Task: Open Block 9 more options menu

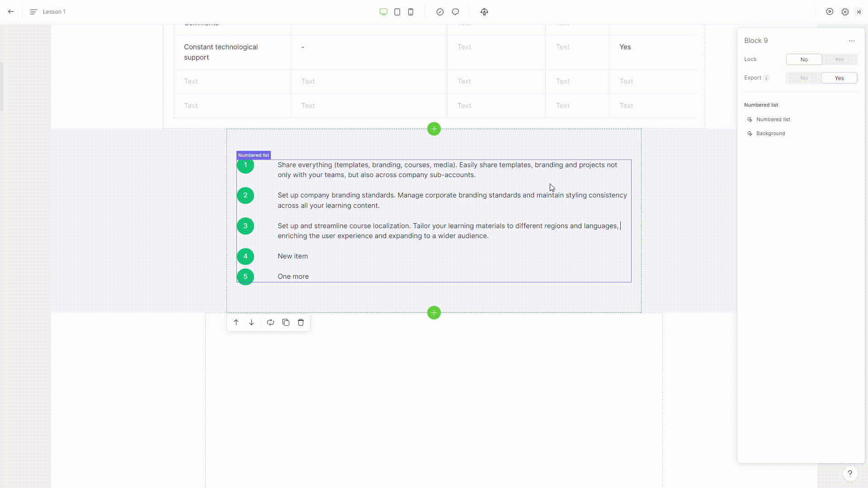Action: pyautogui.click(x=852, y=41)
